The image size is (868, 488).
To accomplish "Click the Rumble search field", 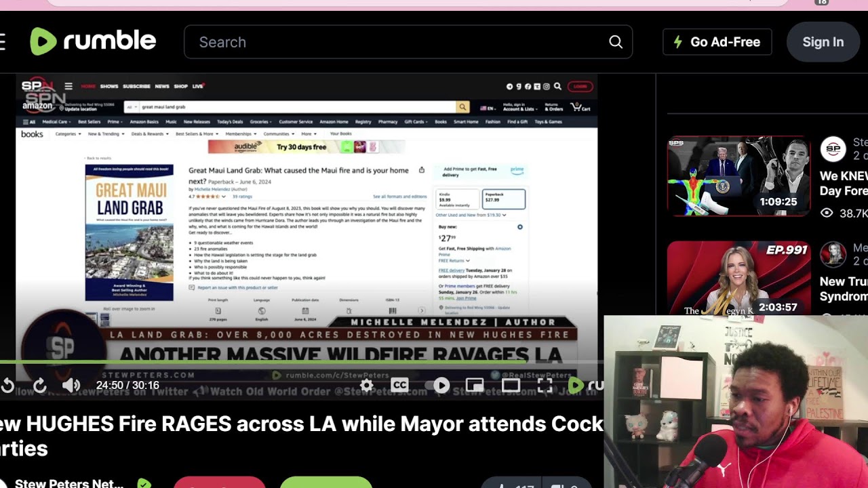I will (408, 42).
